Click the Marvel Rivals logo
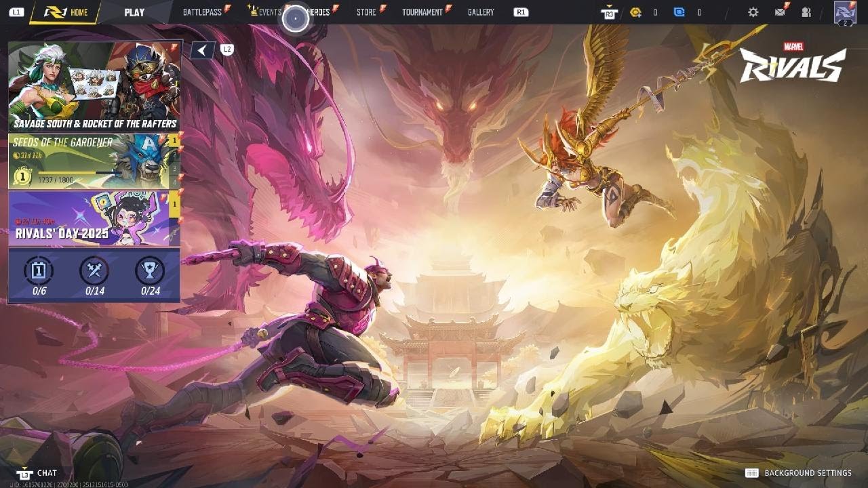 click(793, 62)
